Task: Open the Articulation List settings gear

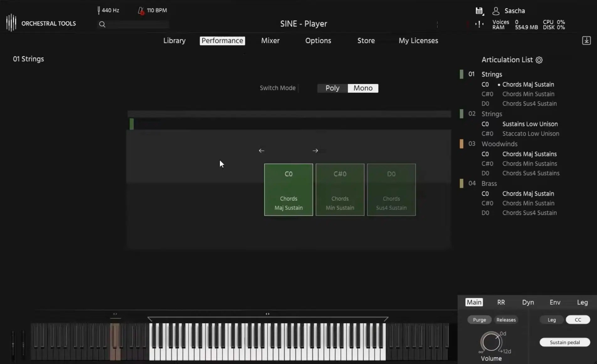Action: [539, 60]
